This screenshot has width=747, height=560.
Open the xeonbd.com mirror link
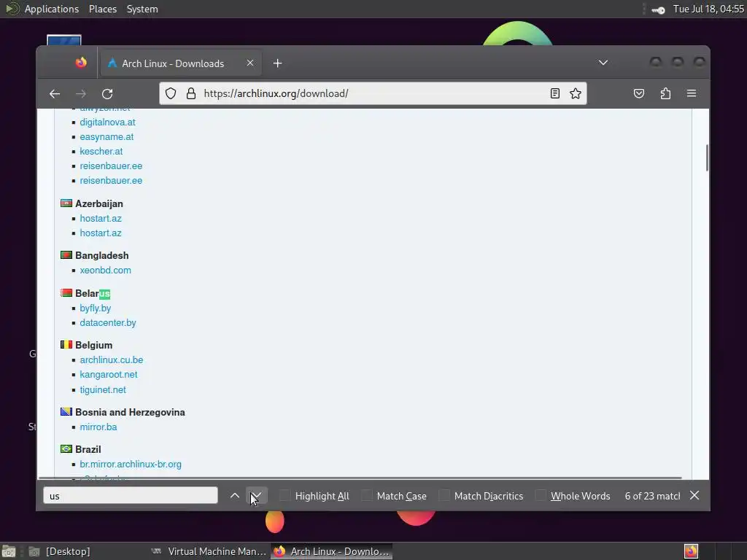105,270
